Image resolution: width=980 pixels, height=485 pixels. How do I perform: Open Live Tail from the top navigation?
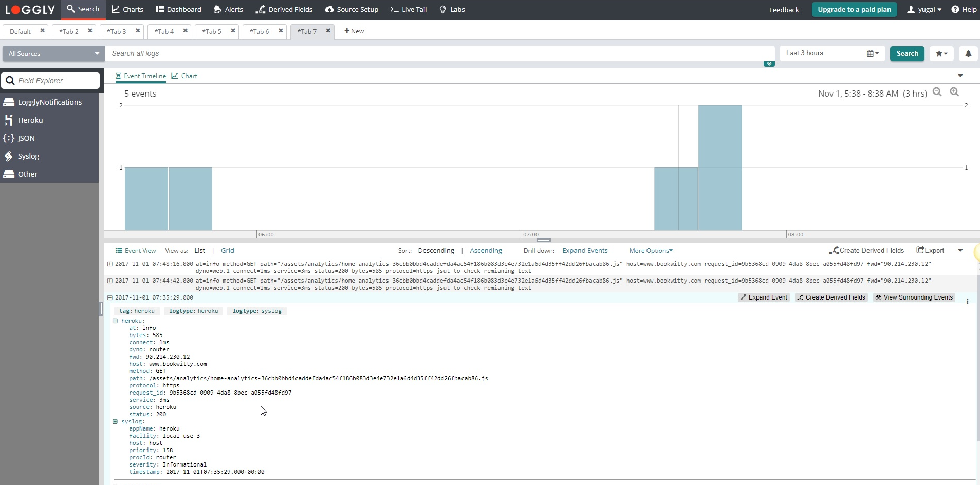coord(409,9)
